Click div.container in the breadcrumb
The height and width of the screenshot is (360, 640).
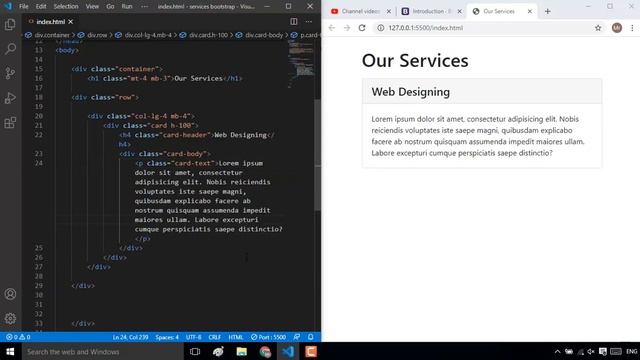coord(52,35)
